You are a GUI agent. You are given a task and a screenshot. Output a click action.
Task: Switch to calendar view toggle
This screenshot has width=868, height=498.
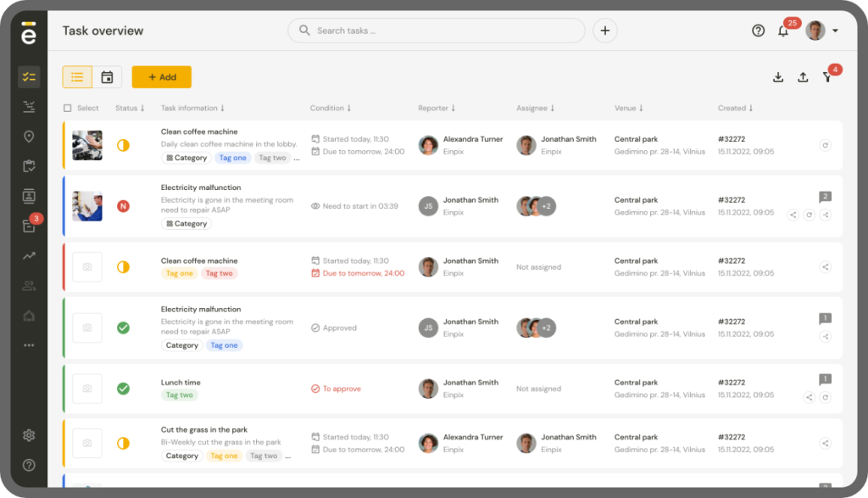pos(107,77)
